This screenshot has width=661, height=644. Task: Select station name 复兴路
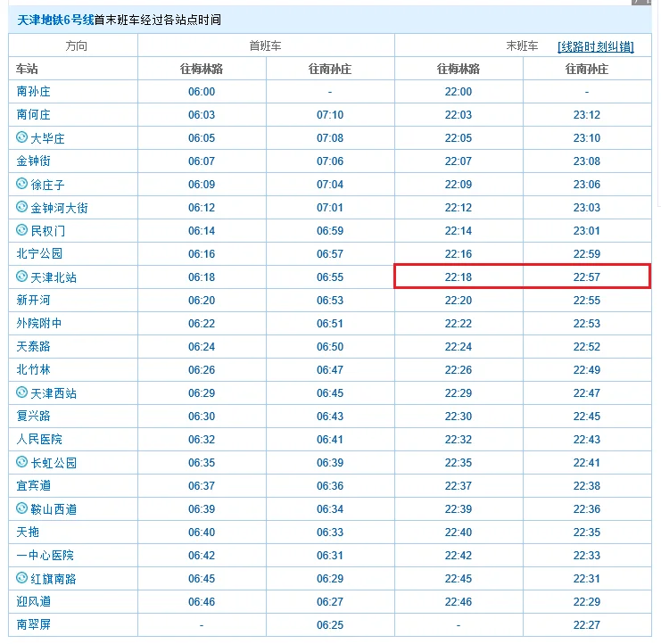pos(33,416)
